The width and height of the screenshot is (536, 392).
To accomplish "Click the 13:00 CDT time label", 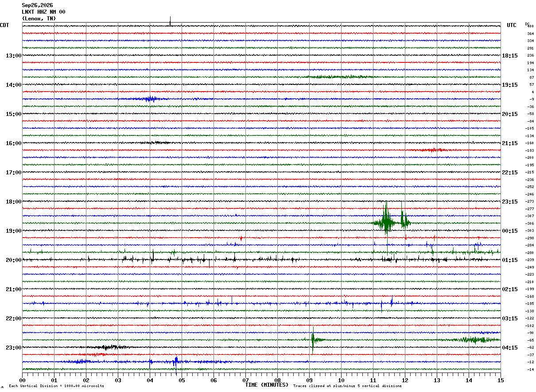I will (x=13, y=56).
